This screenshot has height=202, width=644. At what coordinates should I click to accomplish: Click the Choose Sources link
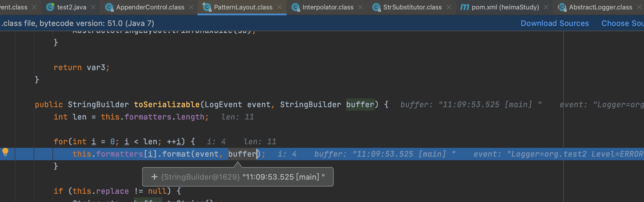[x=622, y=23]
